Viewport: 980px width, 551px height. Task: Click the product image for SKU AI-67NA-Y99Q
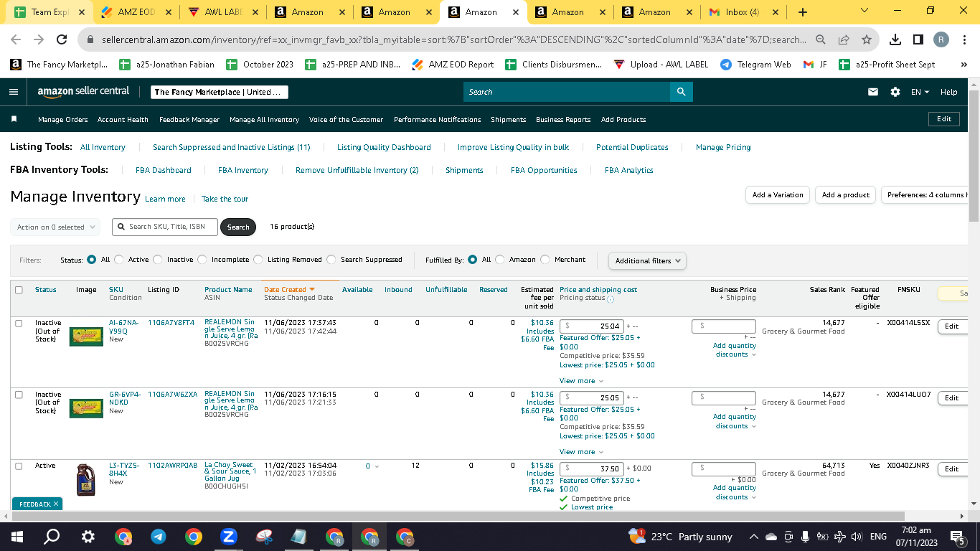86,336
